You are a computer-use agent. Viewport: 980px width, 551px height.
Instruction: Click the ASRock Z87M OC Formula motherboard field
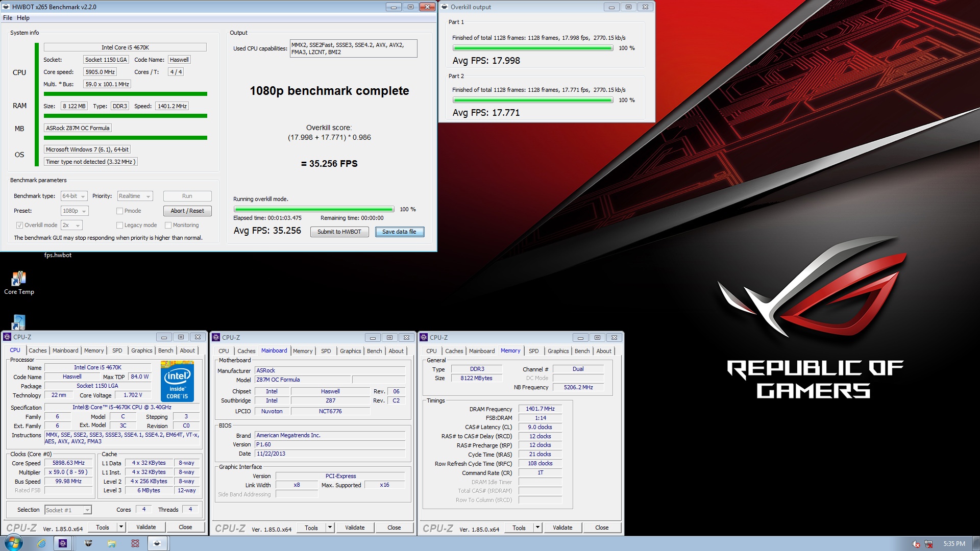[78, 128]
